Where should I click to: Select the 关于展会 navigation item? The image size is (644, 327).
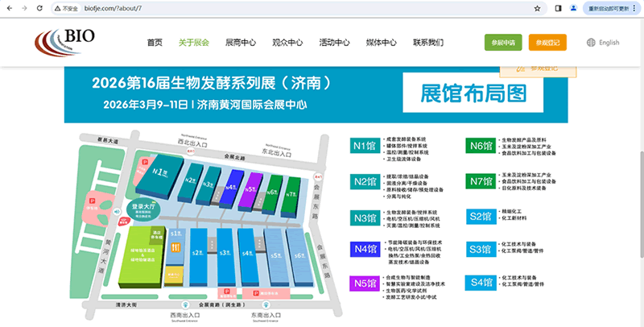[193, 43]
